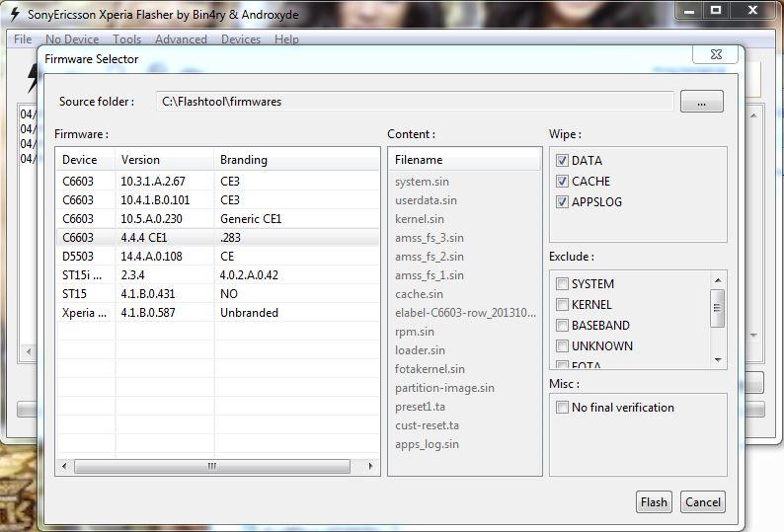Click the Flash button

(654, 502)
